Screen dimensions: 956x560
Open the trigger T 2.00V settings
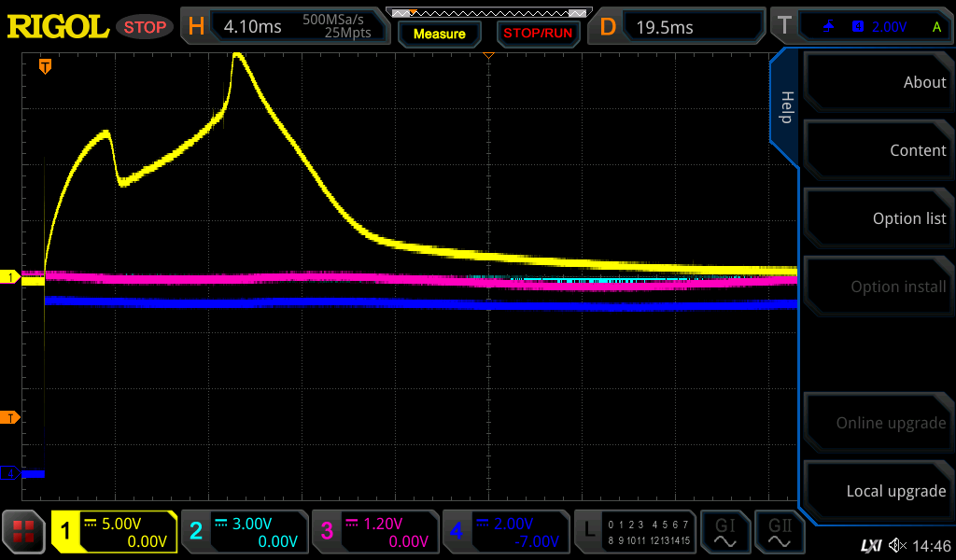(867, 26)
